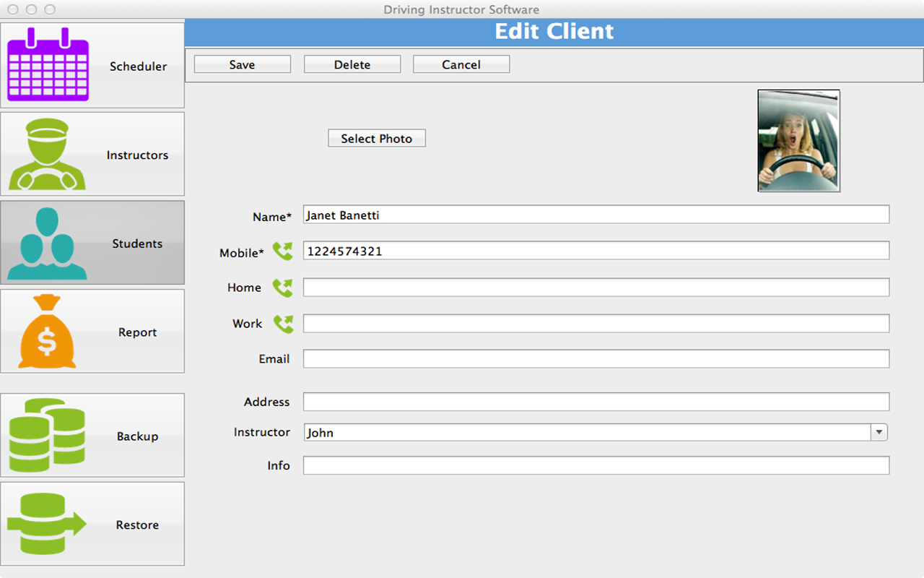Focus the Name field containing Janet Banetti
924x578 pixels.
[x=596, y=215]
